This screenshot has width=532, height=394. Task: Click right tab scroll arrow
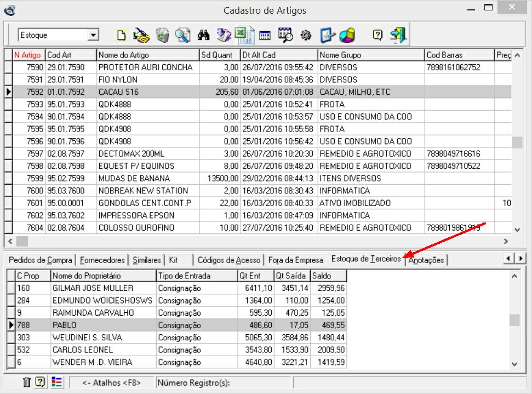tap(520, 258)
